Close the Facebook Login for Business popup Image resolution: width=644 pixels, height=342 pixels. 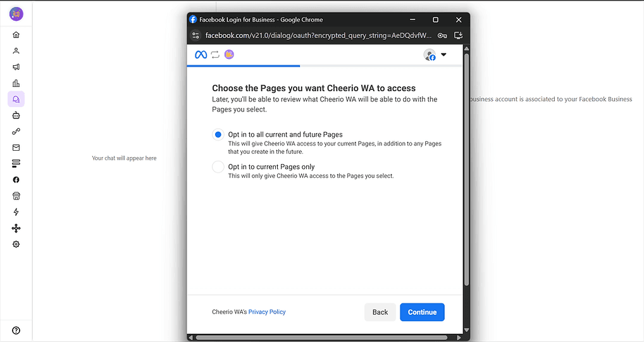pyautogui.click(x=459, y=20)
